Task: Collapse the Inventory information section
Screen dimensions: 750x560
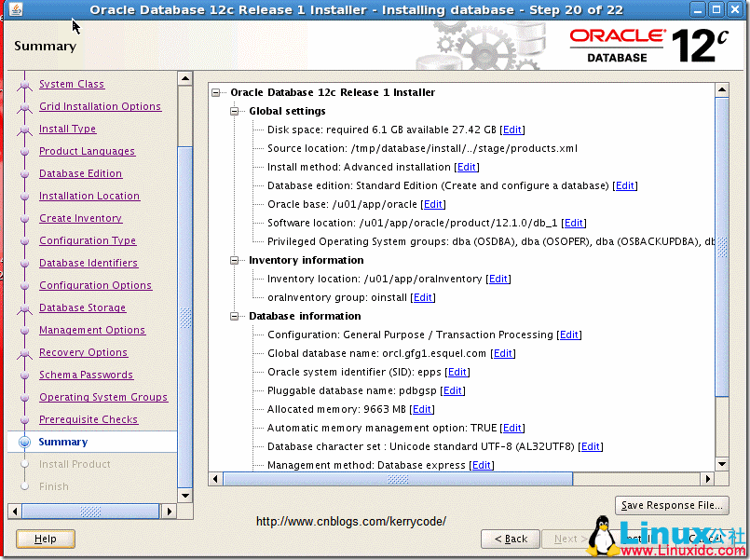Action: [232, 260]
